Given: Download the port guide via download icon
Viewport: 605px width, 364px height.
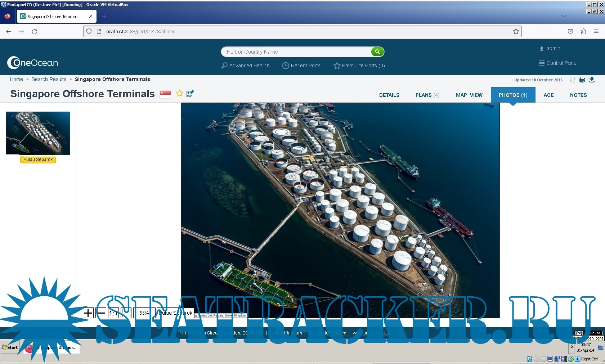Looking at the screenshot, I should pos(592,80).
